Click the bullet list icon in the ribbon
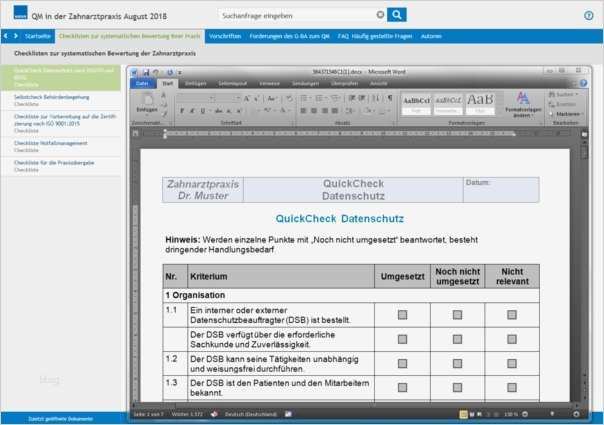The width and height of the screenshot is (604, 425). click(x=304, y=98)
